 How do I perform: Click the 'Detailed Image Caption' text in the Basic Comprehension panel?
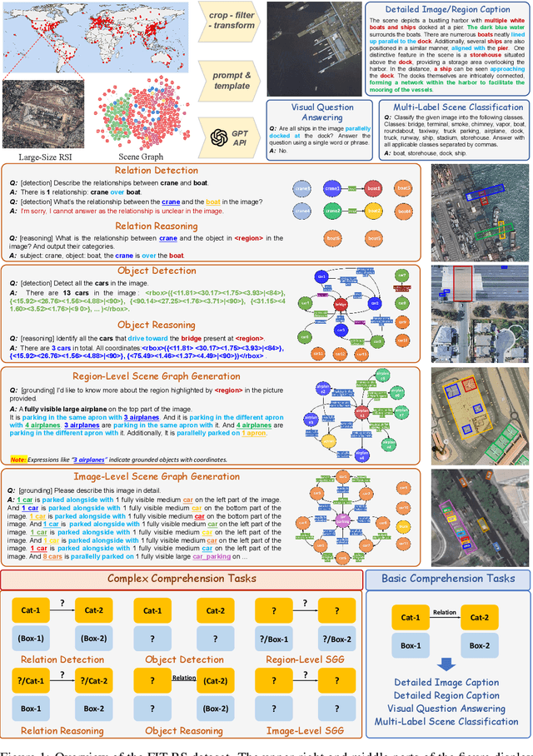[447, 683]
